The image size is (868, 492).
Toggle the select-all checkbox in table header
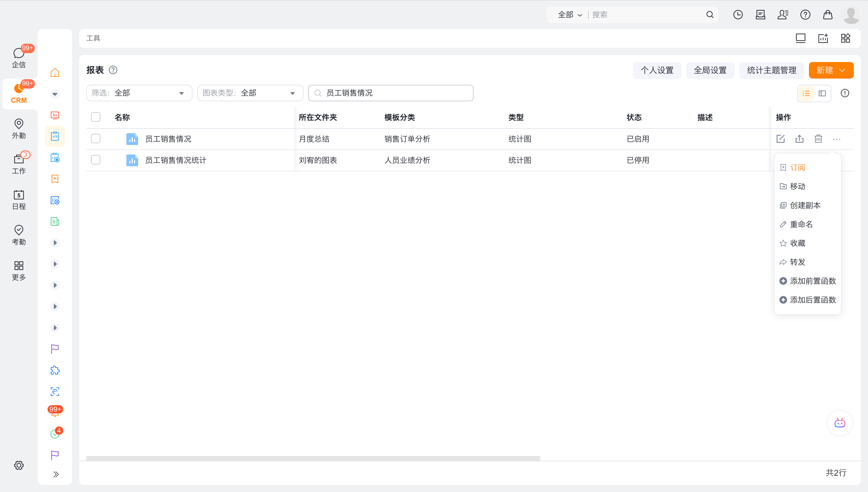(x=96, y=117)
